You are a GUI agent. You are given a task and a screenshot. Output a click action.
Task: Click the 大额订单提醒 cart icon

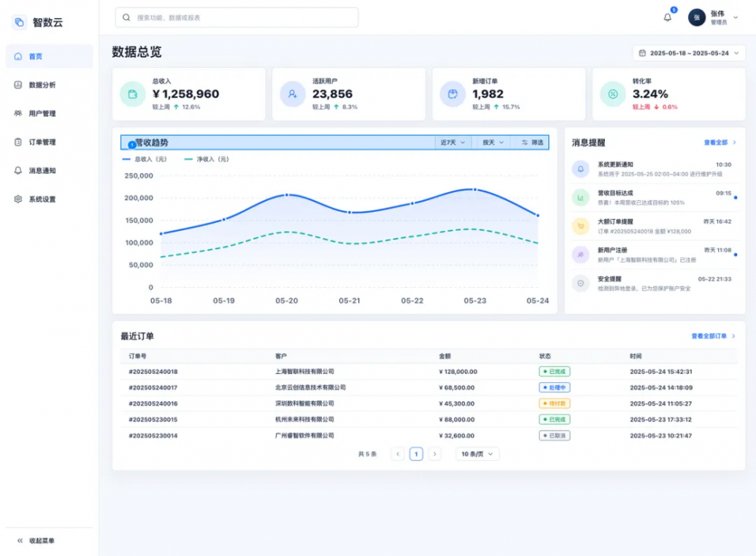(x=581, y=226)
